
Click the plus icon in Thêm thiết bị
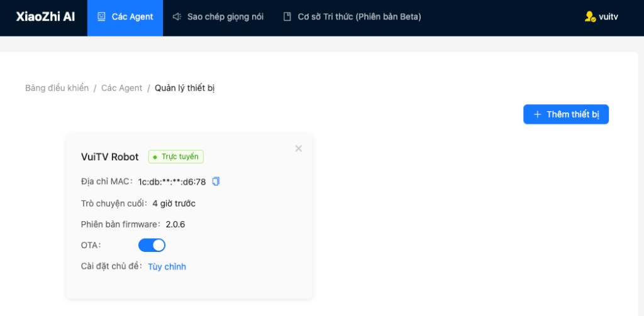pyautogui.click(x=537, y=114)
